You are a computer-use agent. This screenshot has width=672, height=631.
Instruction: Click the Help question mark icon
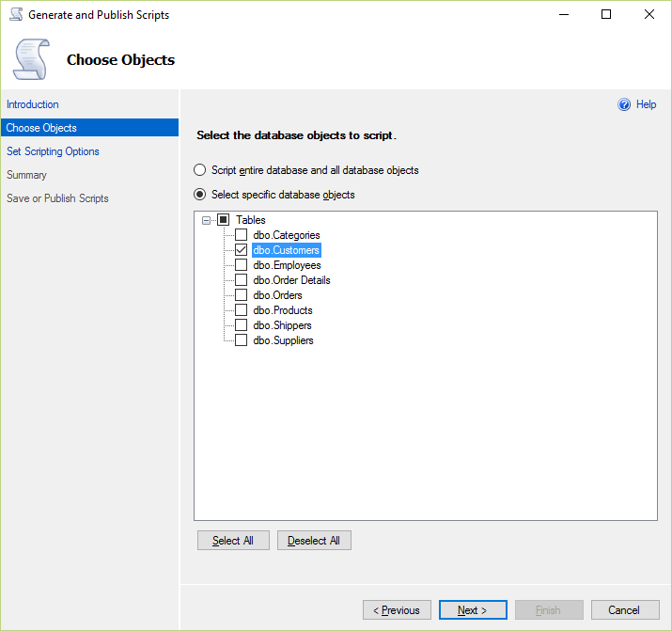[x=624, y=104]
